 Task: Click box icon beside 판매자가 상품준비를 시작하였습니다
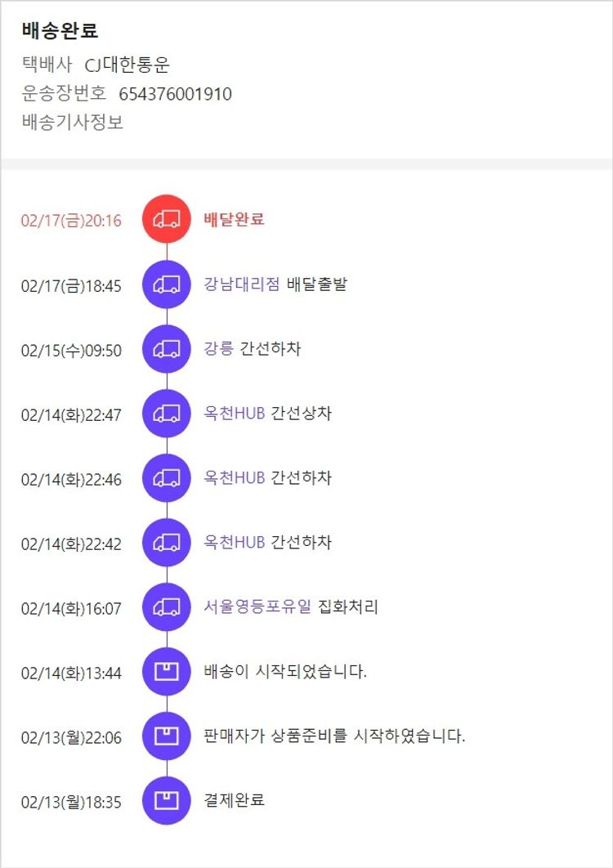[x=167, y=736]
